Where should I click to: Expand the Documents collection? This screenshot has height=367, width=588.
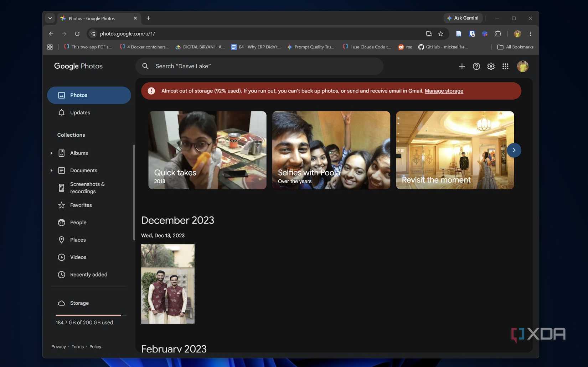[51, 171]
